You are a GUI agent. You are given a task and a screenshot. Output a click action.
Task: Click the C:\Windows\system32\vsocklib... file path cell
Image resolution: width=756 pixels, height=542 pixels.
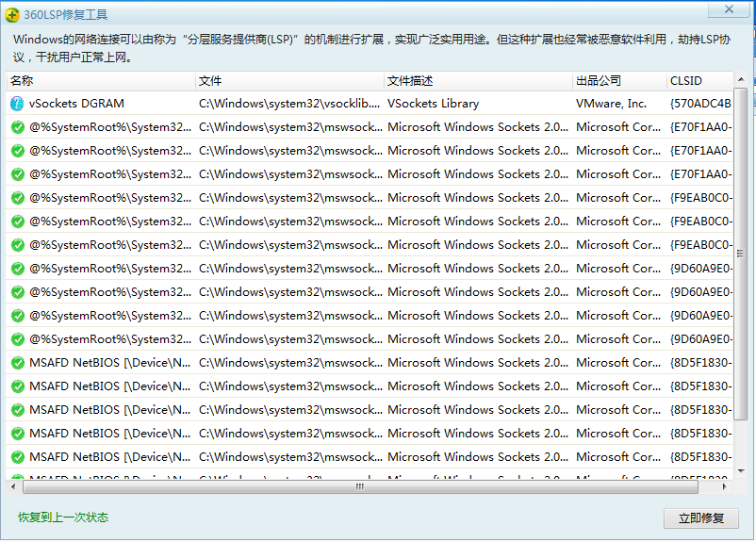point(289,103)
